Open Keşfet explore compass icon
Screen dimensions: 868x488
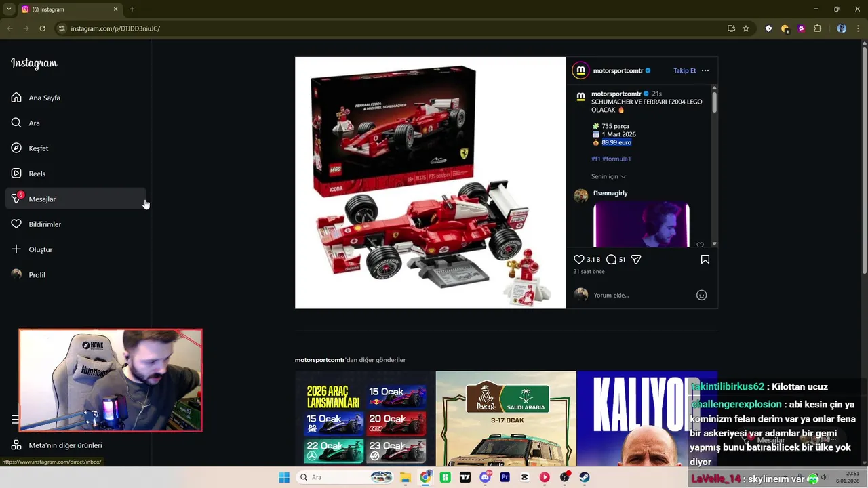(x=16, y=148)
